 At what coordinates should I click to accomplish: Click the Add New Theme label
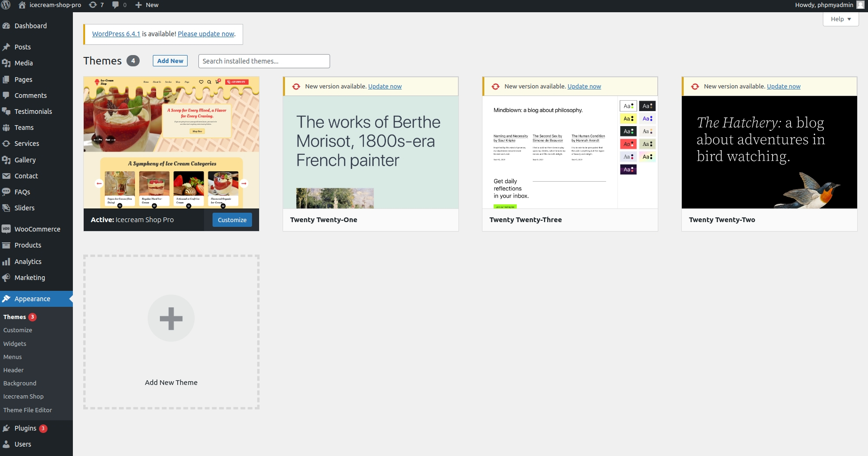pyautogui.click(x=171, y=383)
